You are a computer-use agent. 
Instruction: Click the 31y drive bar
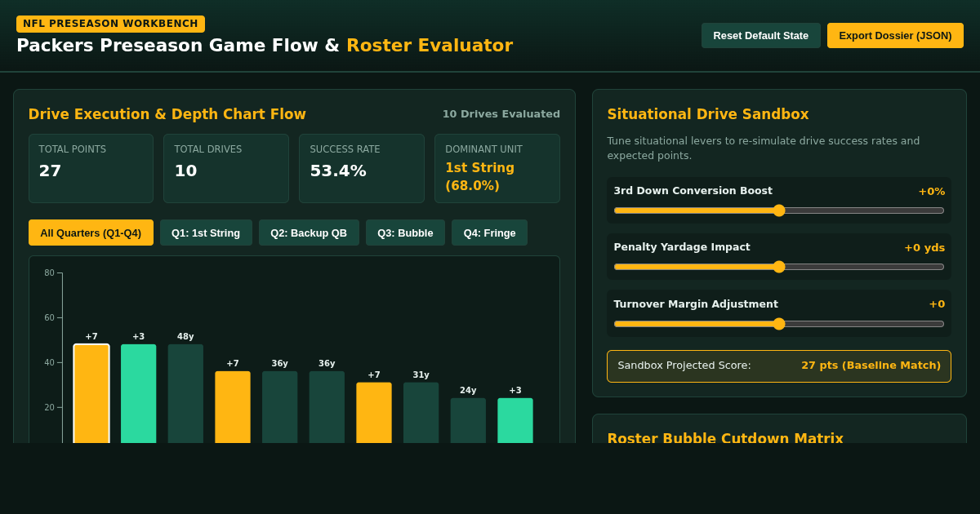pos(421,413)
